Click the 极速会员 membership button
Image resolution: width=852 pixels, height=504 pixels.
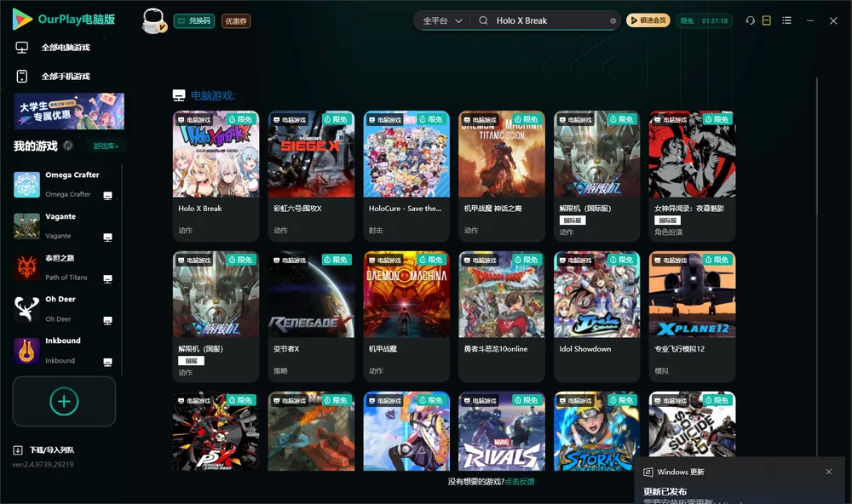pyautogui.click(x=648, y=20)
